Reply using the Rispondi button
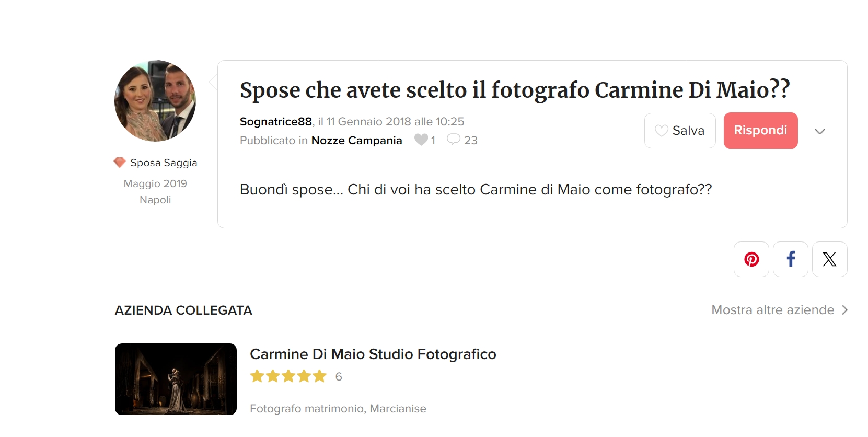 [x=760, y=131]
